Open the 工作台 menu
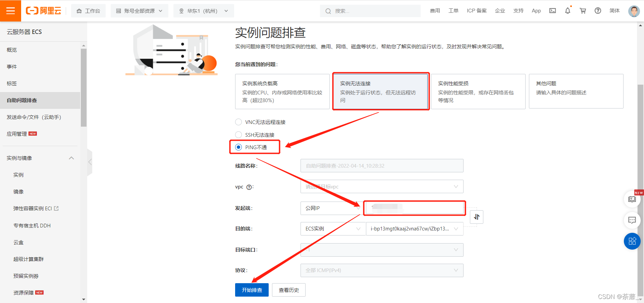644x303 pixels. 88,10
